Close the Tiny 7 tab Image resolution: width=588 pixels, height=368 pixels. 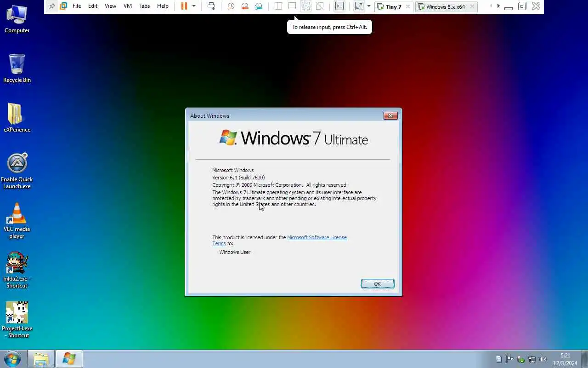407,6
